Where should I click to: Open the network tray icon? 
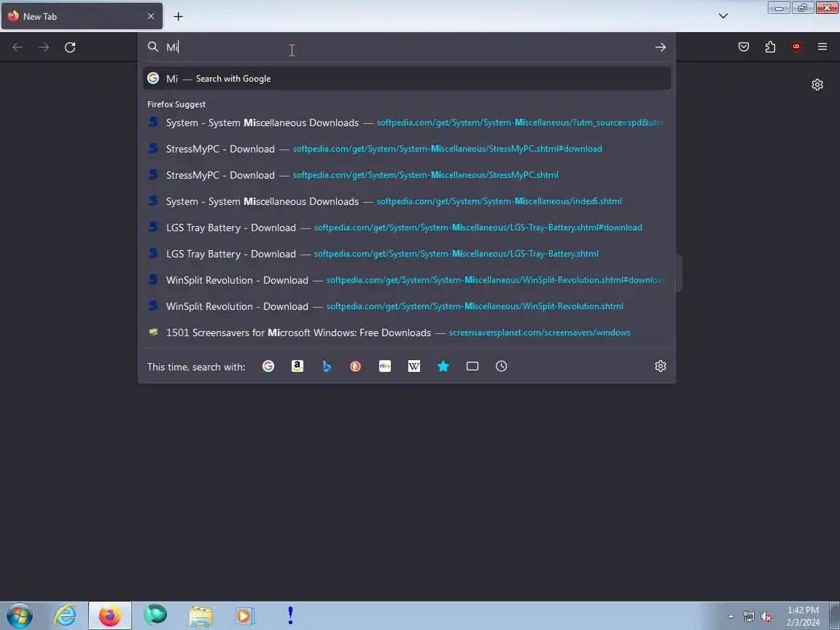click(x=748, y=617)
